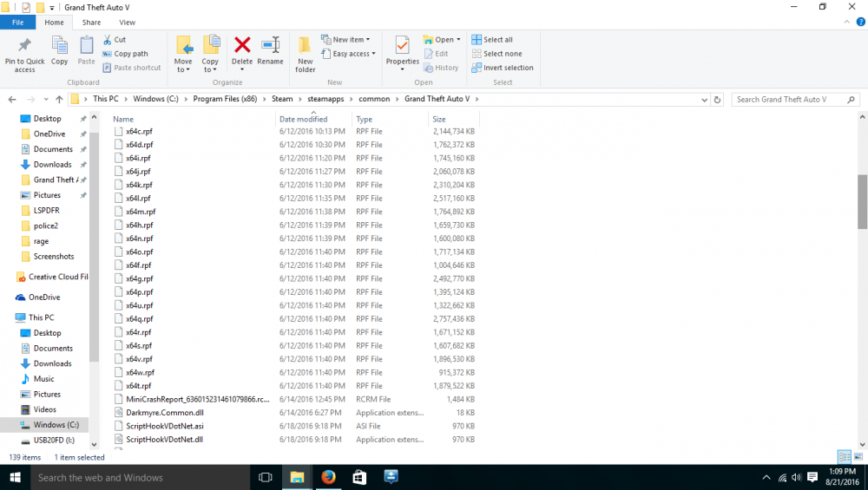868x490 pixels.
Task: Click the Search Grand Theft Auto V field
Action: pyautogui.click(x=788, y=100)
